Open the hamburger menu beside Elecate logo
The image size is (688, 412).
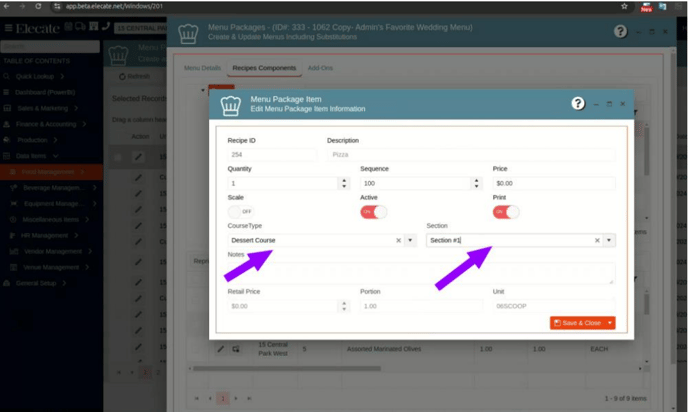tap(9, 28)
